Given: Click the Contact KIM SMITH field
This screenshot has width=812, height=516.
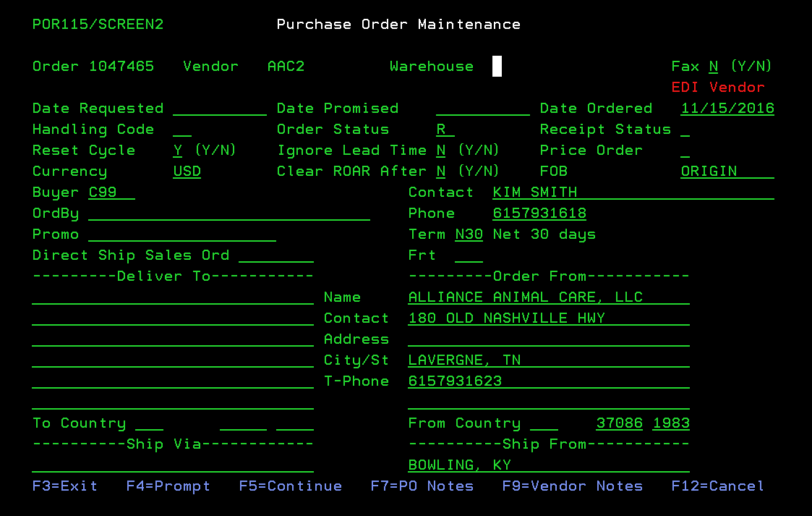Looking at the screenshot, I should [x=633, y=193].
